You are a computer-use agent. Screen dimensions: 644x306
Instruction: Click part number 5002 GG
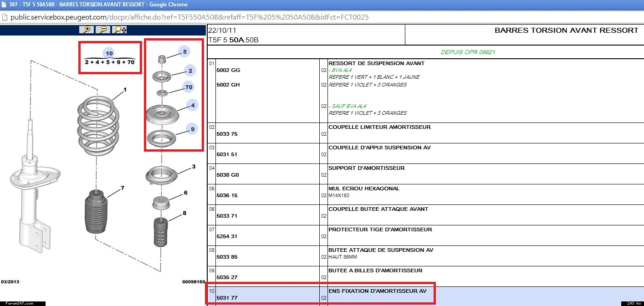tap(228, 70)
